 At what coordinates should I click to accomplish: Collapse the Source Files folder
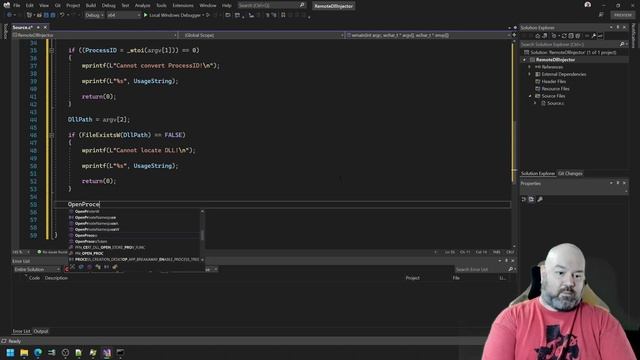point(530,96)
